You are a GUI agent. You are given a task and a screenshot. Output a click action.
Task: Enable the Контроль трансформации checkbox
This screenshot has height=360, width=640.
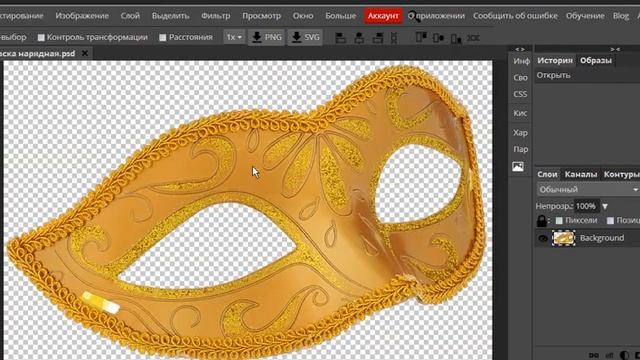pyautogui.click(x=41, y=38)
